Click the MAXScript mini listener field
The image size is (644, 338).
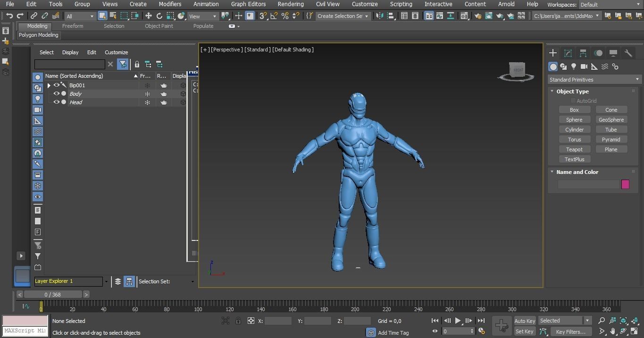point(25,331)
